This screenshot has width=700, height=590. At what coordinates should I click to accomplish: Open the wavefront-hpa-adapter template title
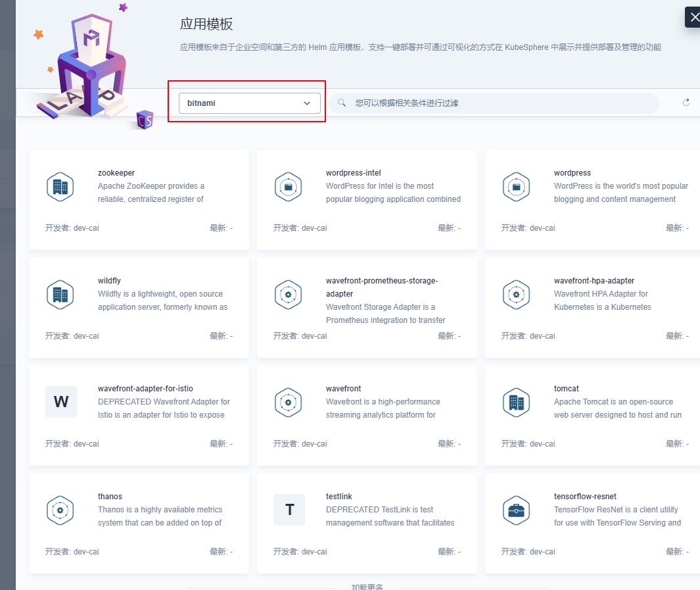pyautogui.click(x=594, y=280)
